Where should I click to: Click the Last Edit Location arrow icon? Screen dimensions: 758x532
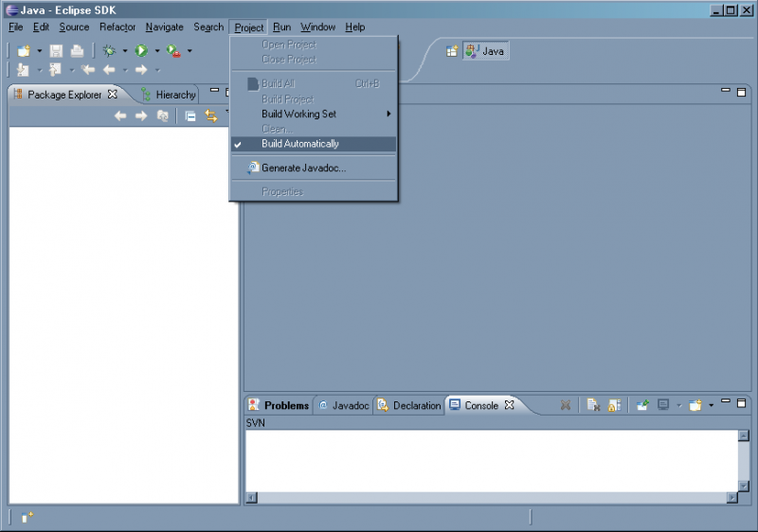[88, 70]
